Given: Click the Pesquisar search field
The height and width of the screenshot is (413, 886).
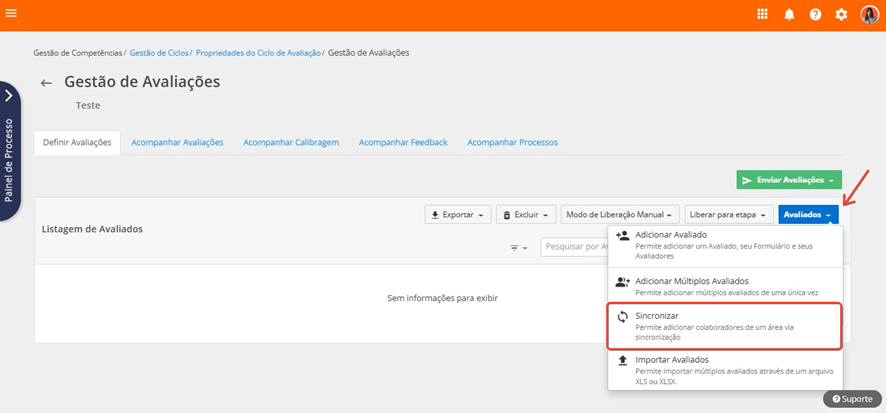Looking at the screenshot, I should [x=574, y=247].
